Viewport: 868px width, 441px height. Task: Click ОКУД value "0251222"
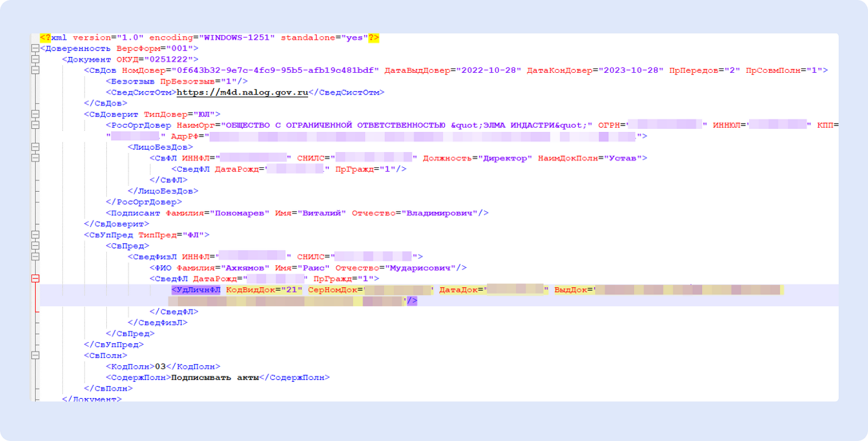[x=169, y=59]
